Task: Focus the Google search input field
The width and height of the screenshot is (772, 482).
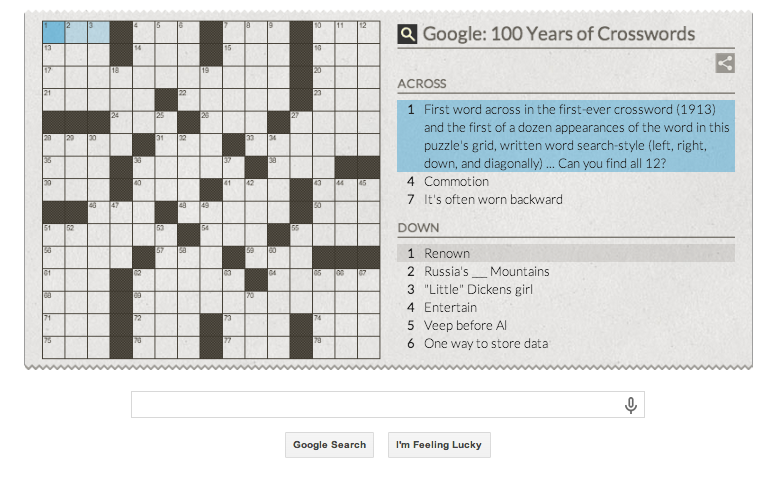Action: click(x=387, y=405)
